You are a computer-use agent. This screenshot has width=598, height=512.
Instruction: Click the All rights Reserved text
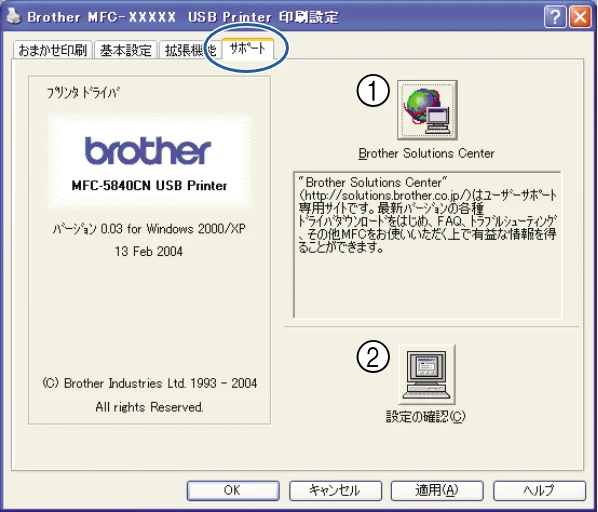click(x=150, y=407)
